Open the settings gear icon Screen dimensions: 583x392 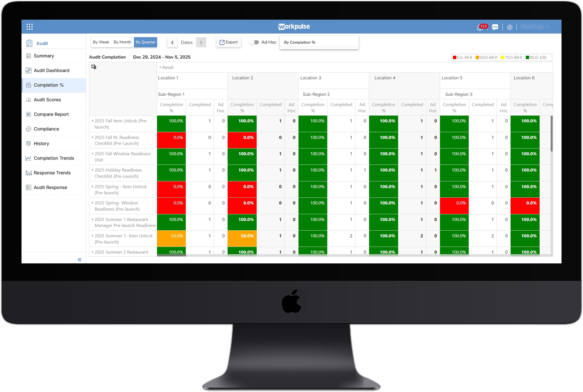510,27
